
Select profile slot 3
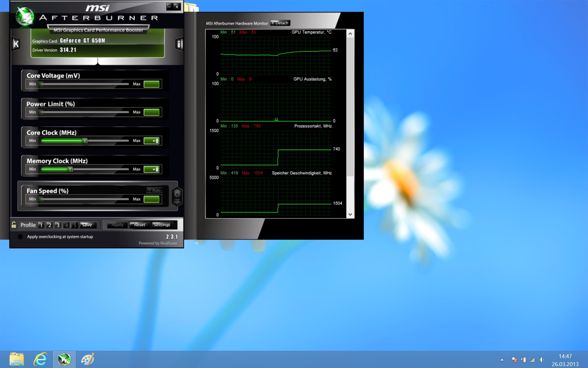click(x=58, y=225)
